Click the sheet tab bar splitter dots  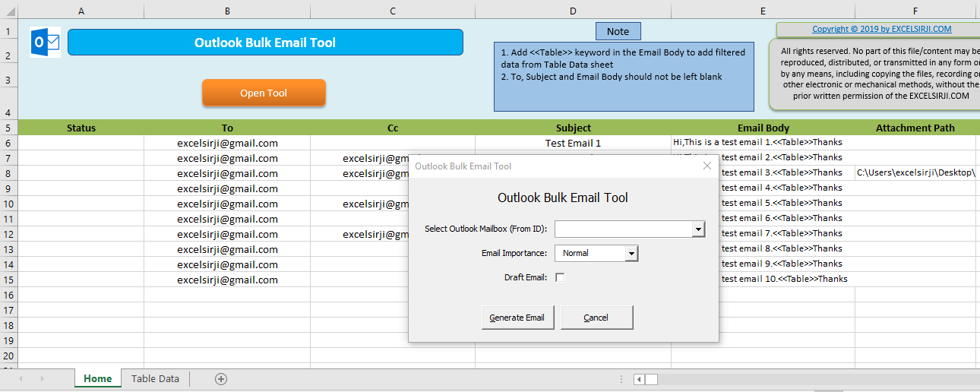[622, 379]
